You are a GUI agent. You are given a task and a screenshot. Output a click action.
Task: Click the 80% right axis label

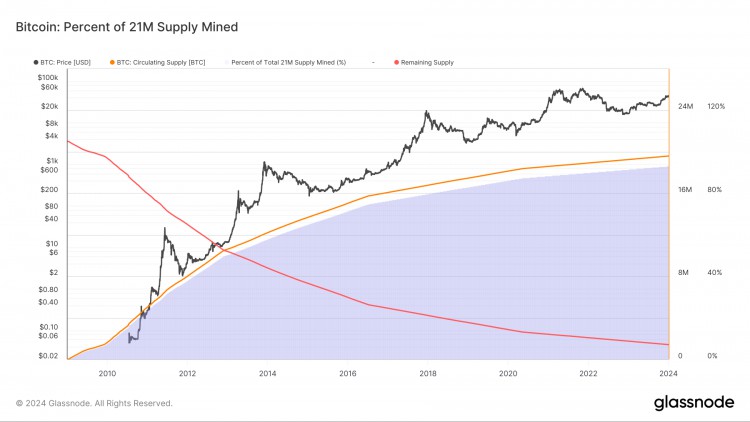pyautogui.click(x=714, y=189)
